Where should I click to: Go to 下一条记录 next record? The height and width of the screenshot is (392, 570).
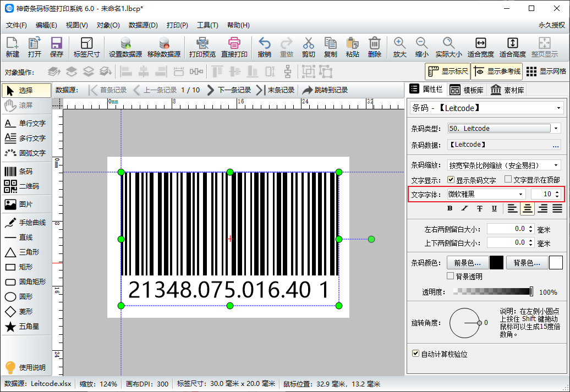[229, 90]
